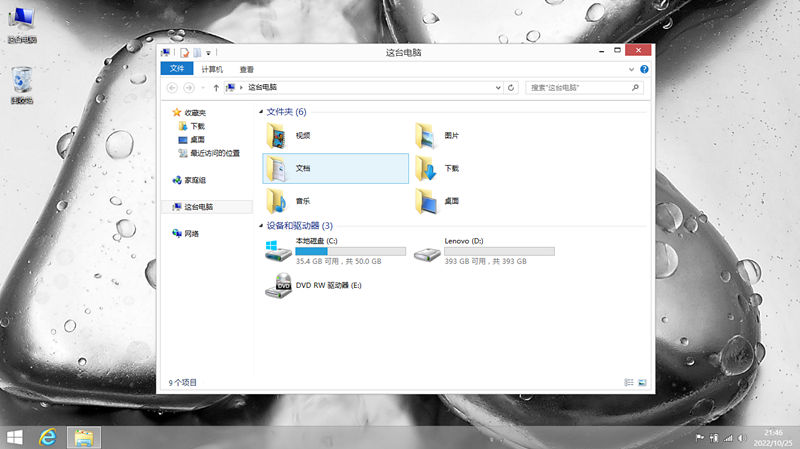The image size is (800, 449).
Task: Go forward with the forward arrow button
Action: pos(189,88)
